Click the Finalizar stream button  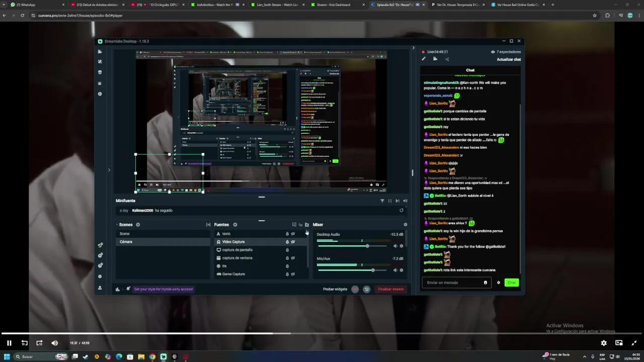pos(391,289)
